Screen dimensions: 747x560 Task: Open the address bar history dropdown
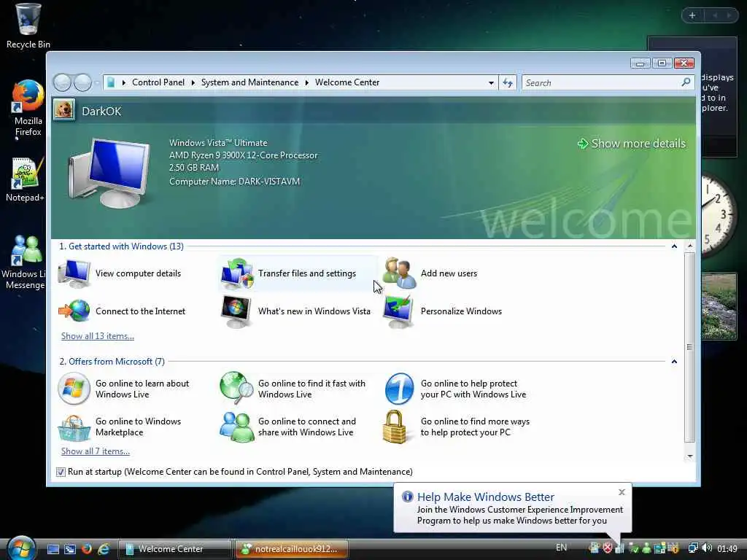[491, 83]
